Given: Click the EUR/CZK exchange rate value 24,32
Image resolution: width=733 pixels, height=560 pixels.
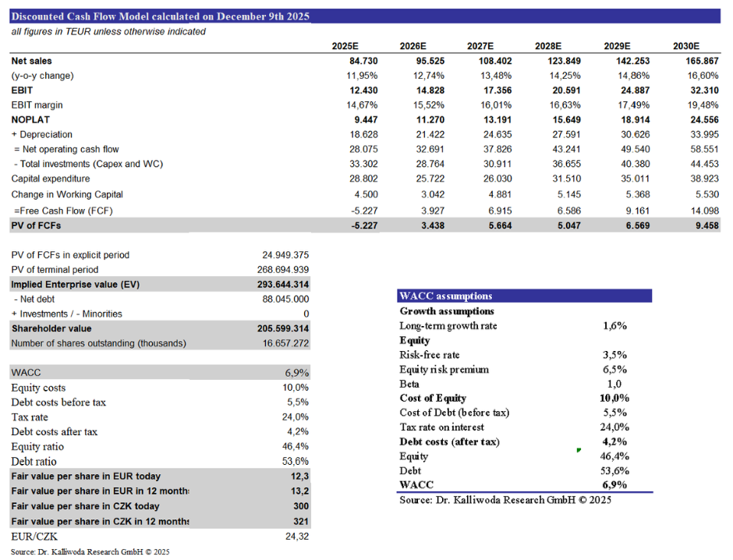Looking at the screenshot, I should point(297,537).
